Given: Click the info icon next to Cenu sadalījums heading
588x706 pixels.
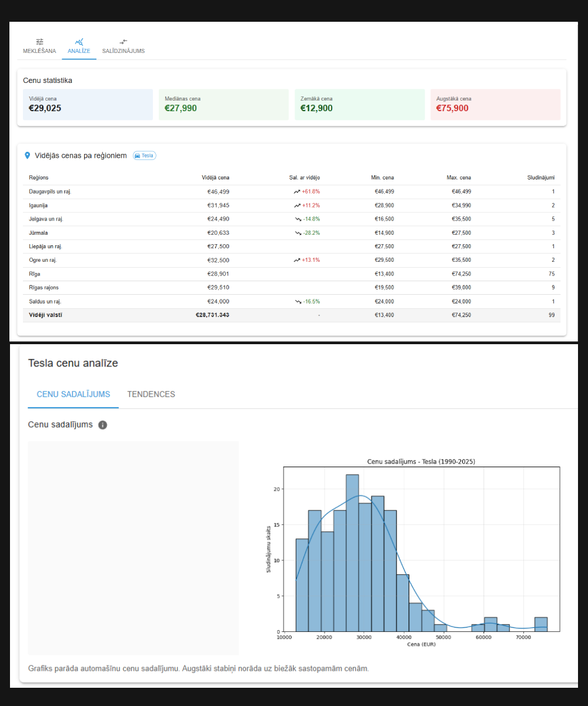Looking at the screenshot, I should (103, 425).
